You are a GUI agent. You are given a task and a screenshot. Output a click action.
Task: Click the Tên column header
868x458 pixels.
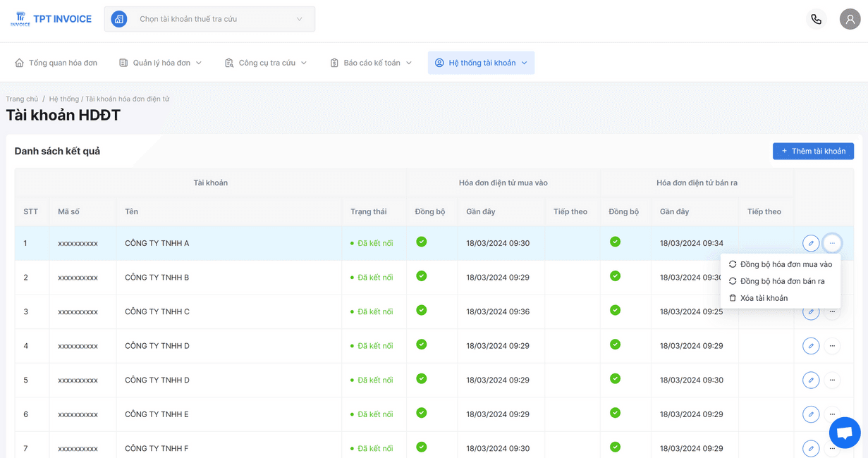[x=131, y=211]
